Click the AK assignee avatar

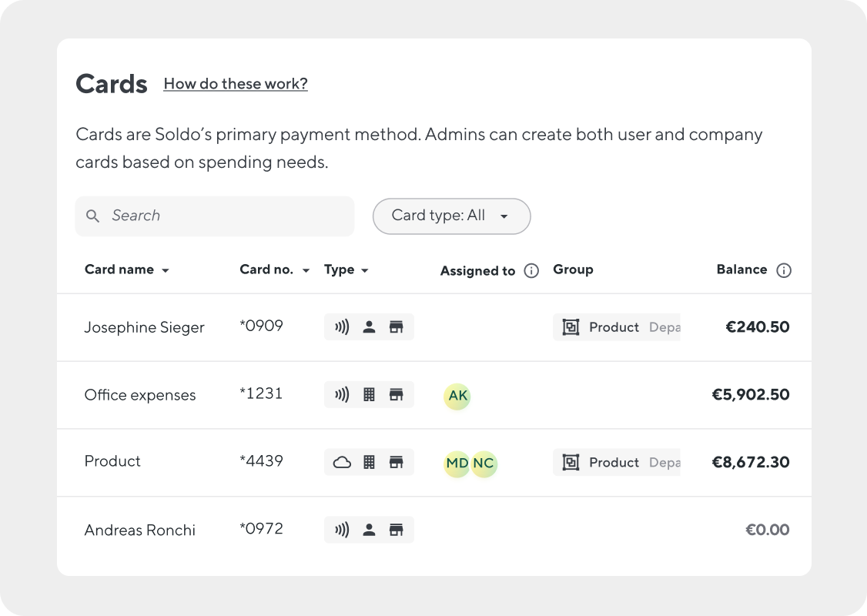pyautogui.click(x=457, y=396)
